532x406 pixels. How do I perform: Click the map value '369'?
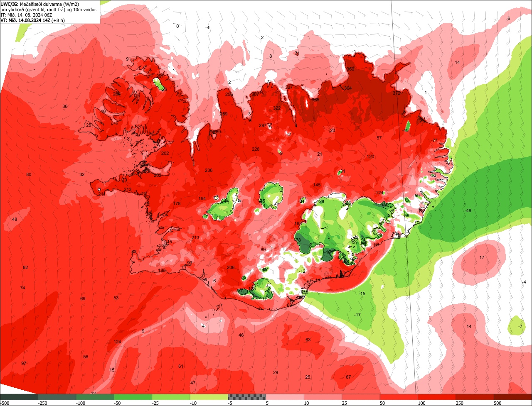pos(350,69)
